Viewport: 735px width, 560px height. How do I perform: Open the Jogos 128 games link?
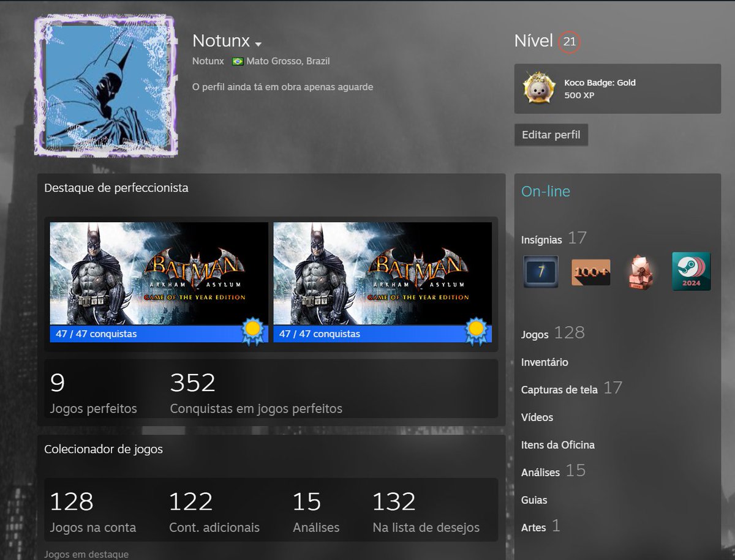click(x=552, y=334)
